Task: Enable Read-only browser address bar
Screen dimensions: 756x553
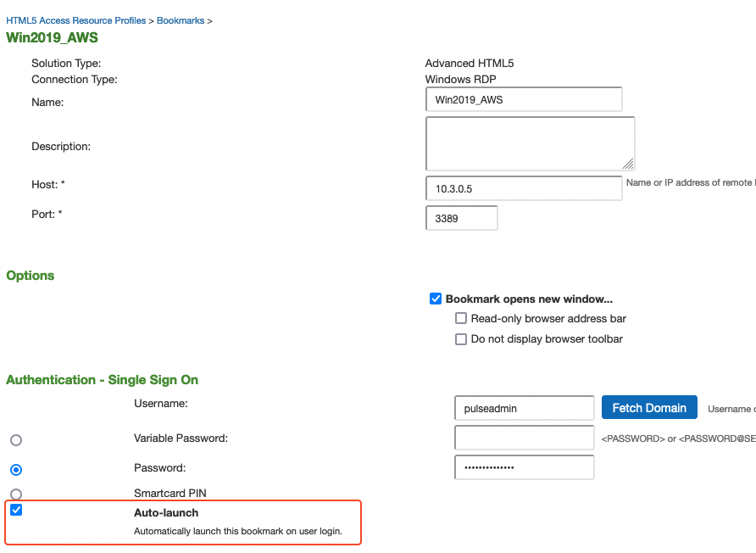Action: (461, 318)
